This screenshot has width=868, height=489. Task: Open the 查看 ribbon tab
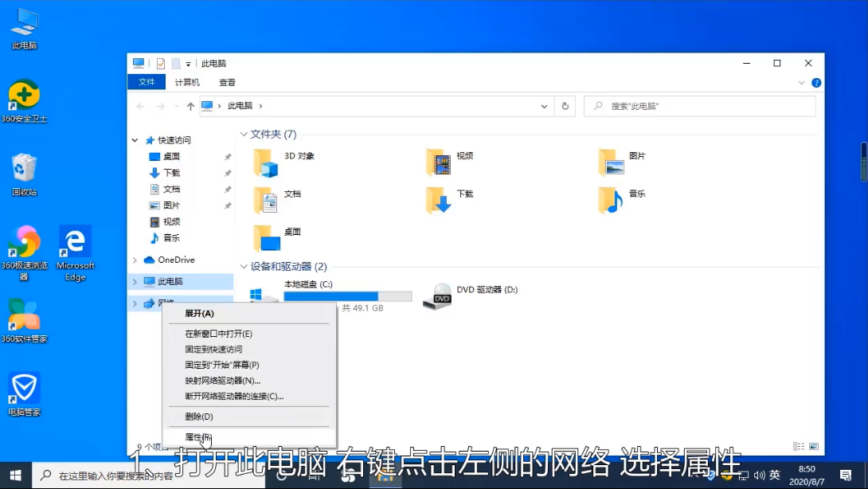pyautogui.click(x=227, y=82)
